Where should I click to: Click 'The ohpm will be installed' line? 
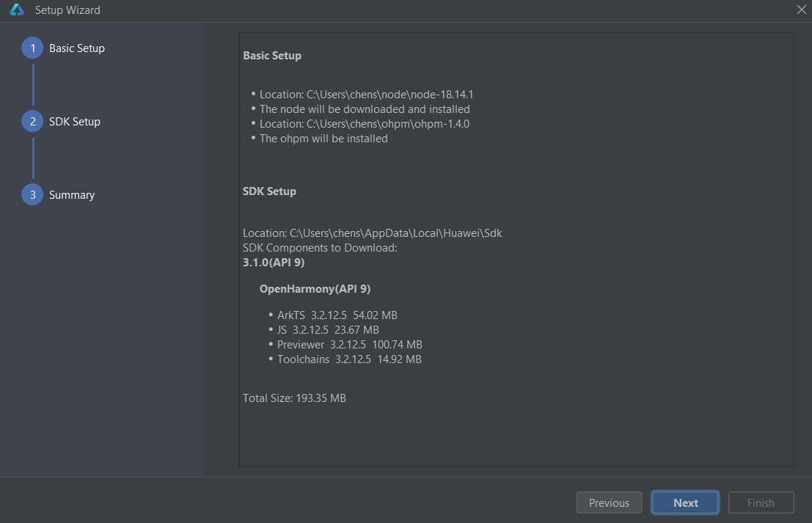(x=323, y=139)
